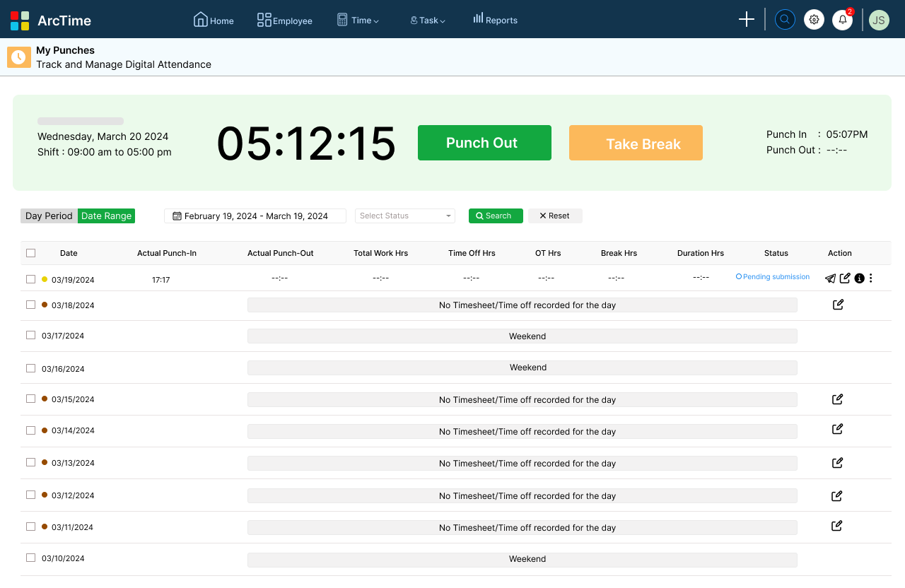The image size is (905, 588).
Task: View info for the 03/19/2024 entry
Action: 859,278
